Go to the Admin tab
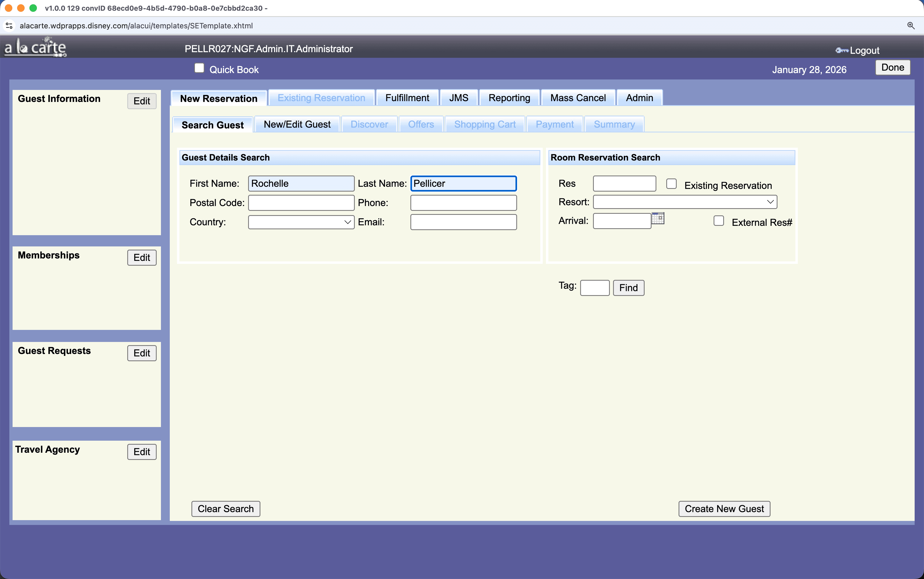This screenshot has width=924, height=579. 639,98
